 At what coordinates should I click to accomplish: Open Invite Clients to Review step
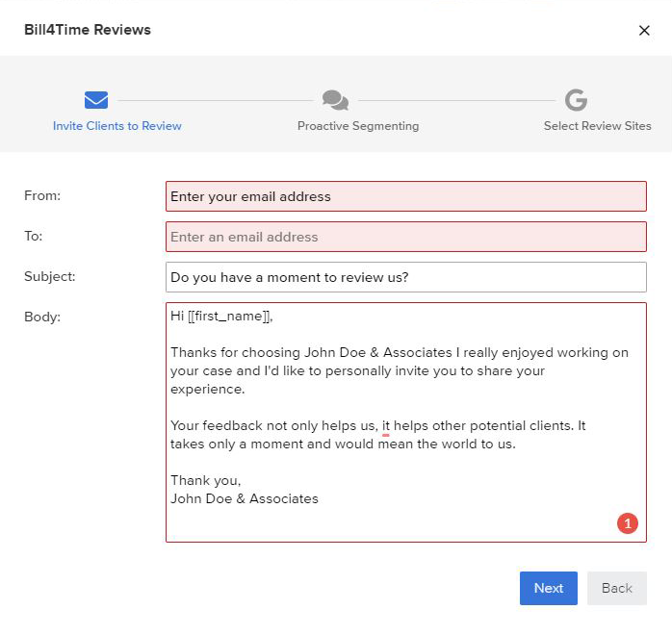(117, 126)
